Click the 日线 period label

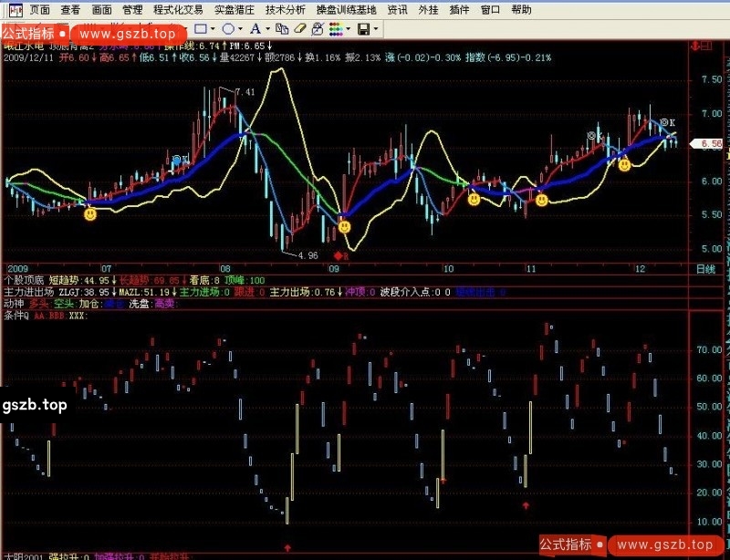coord(705,269)
